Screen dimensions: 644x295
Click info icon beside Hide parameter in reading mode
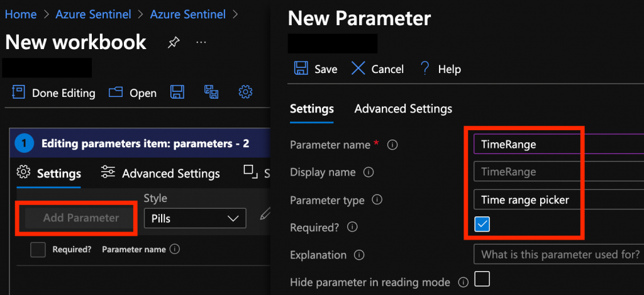pyautogui.click(x=464, y=282)
